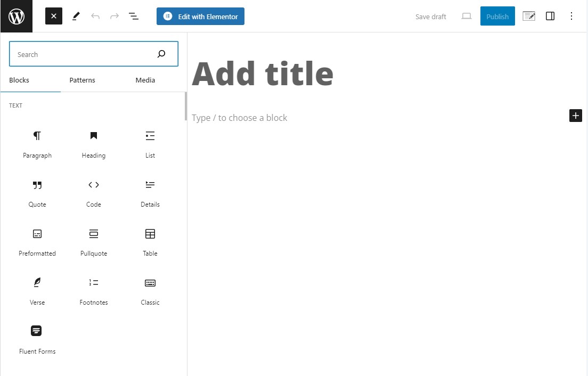This screenshot has width=588, height=376.
Task: Click the Undo arrow
Action: coord(95,16)
